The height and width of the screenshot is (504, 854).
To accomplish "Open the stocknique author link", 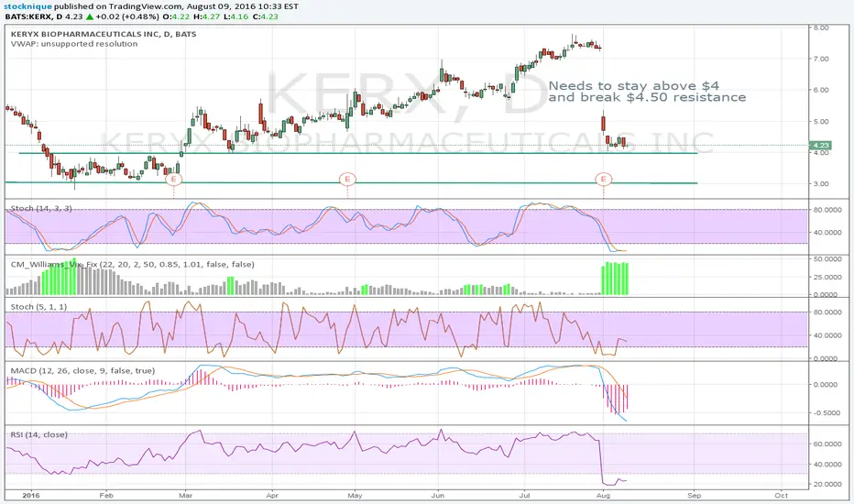I will (x=27, y=6).
